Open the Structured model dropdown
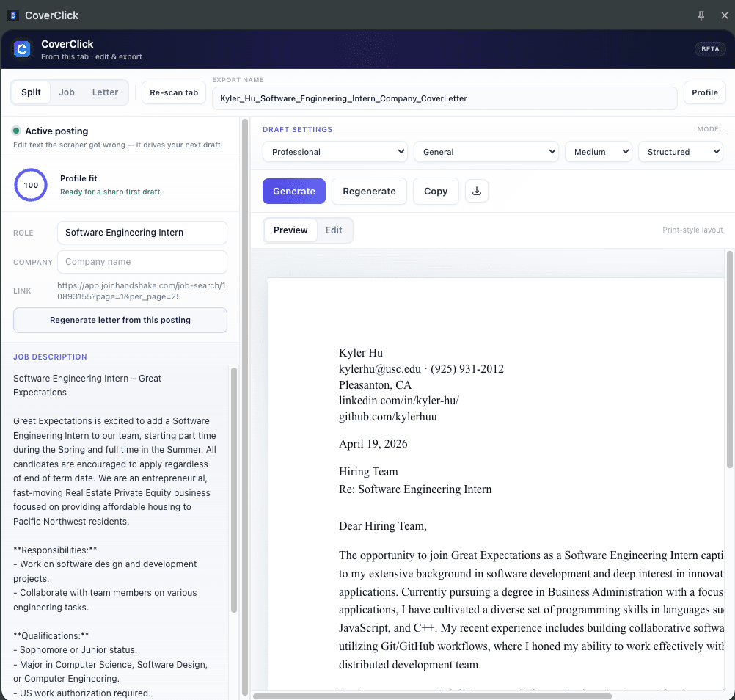The width and height of the screenshot is (735, 700). point(681,152)
